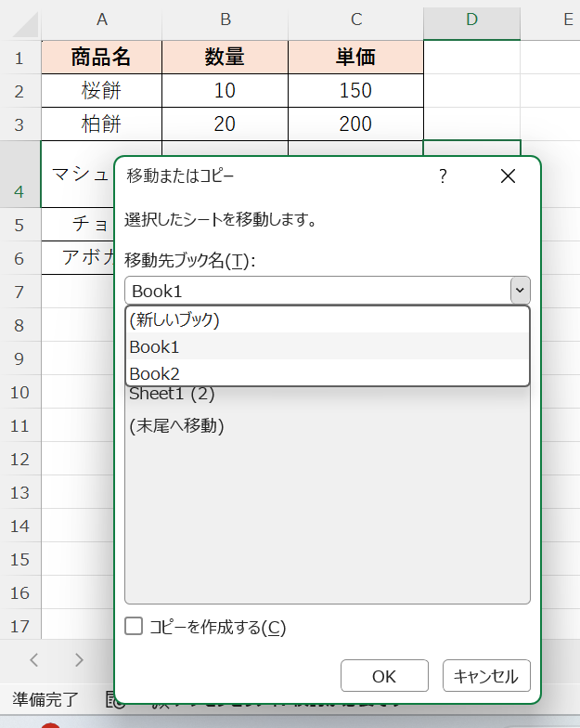Select column D header
The height and width of the screenshot is (728, 580).
click(471, 19)
